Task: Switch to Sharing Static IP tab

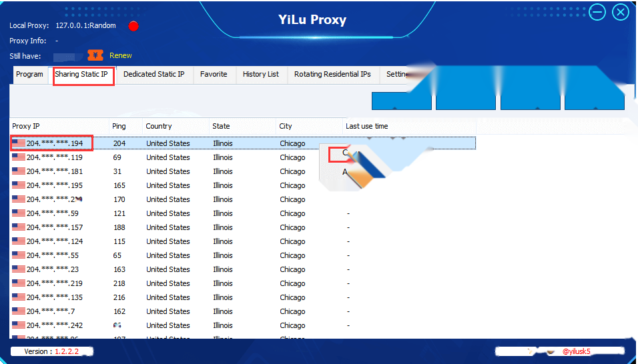Action: [82, 75]
